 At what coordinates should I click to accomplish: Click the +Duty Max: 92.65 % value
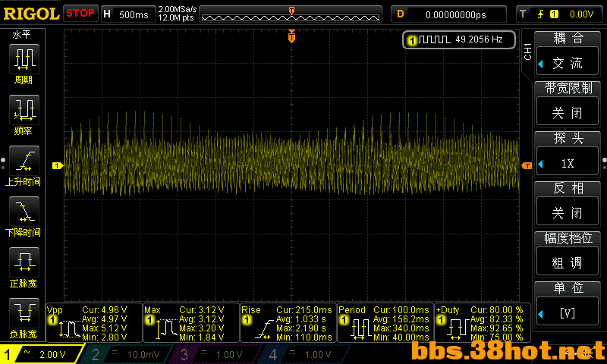(497, 328)
